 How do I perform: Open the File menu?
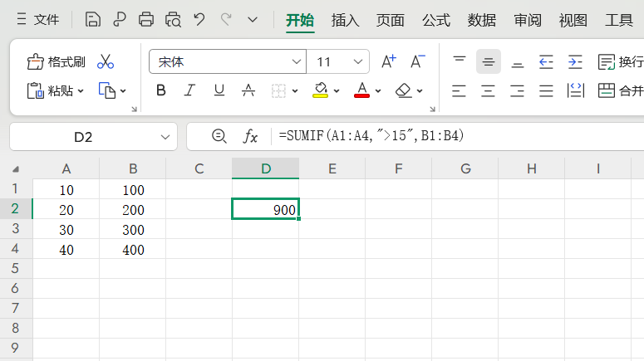(38, 19)
